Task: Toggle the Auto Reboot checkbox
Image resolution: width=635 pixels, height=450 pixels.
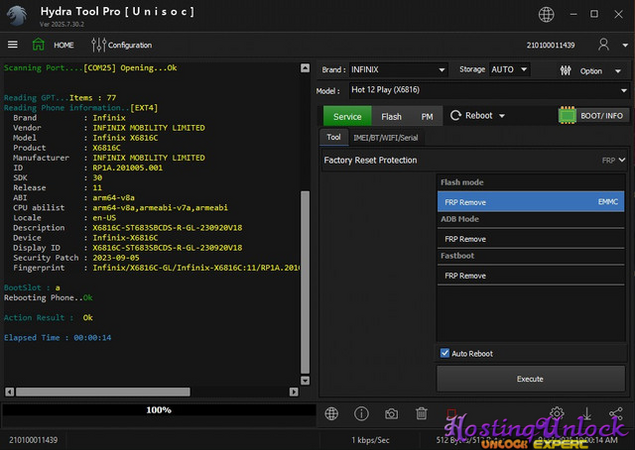Action: (445, 353)
